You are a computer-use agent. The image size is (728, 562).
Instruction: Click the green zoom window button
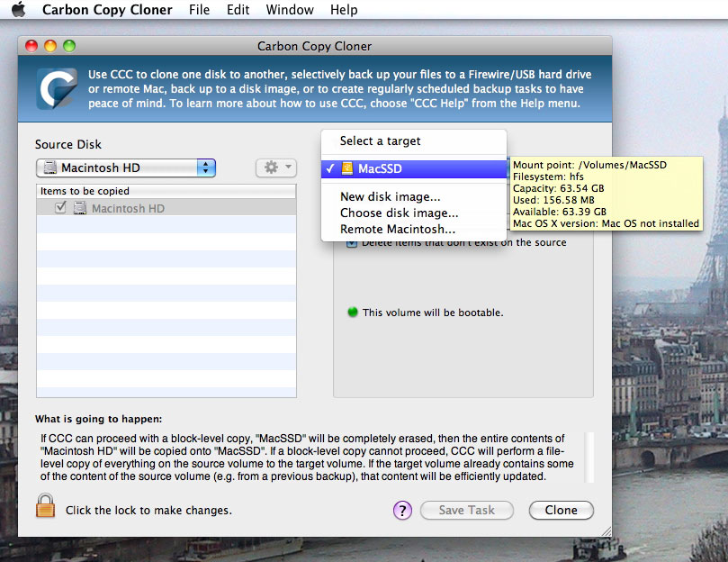point(69,46)
